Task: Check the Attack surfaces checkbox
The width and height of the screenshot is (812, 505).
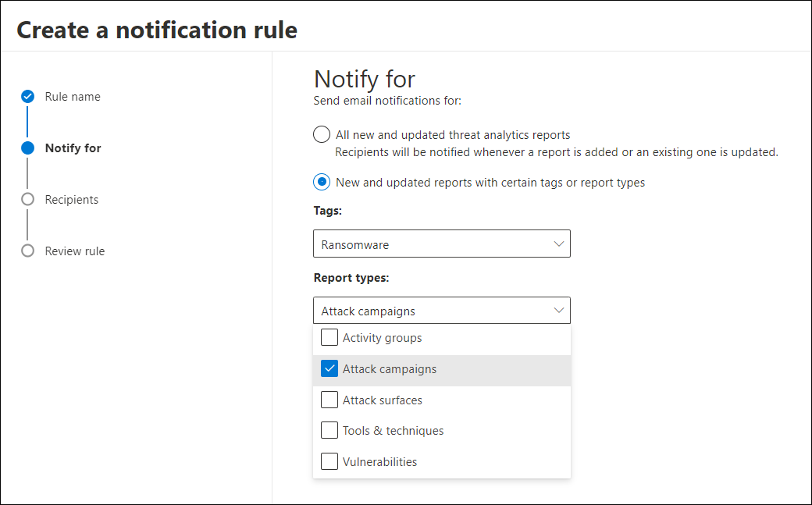Action: [x=329, y=400]
